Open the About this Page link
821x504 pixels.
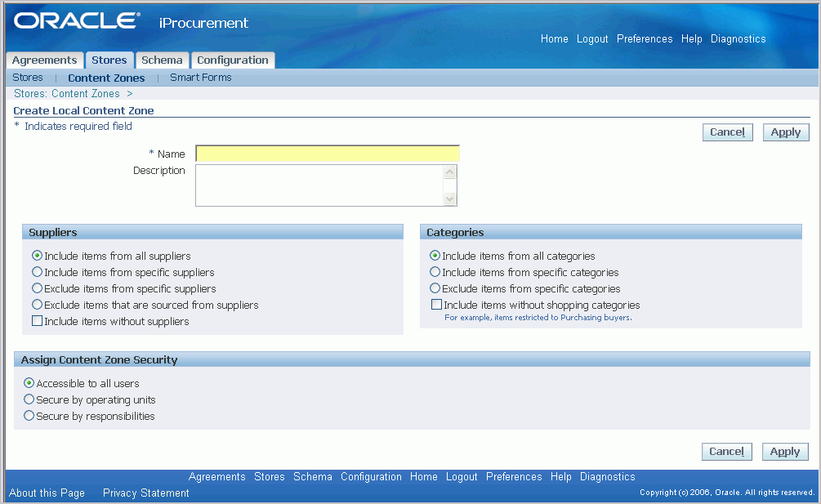coord(47,493)
